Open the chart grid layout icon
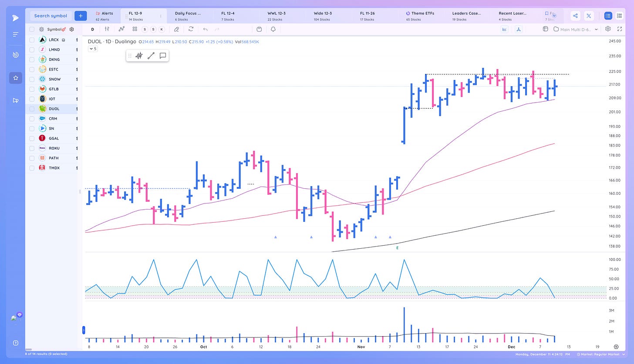 [x=545, y=29]
